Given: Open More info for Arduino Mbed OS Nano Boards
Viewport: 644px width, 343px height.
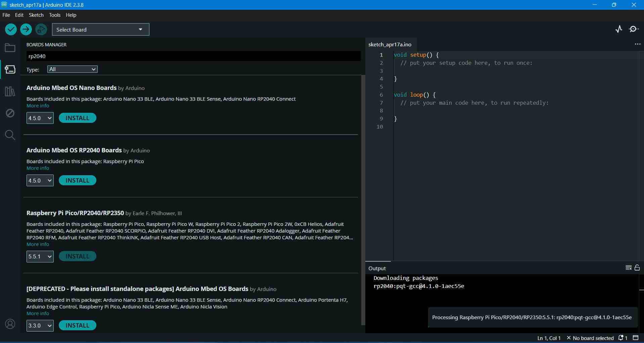Looking at the screenshot, I should (x=38, y=106).
